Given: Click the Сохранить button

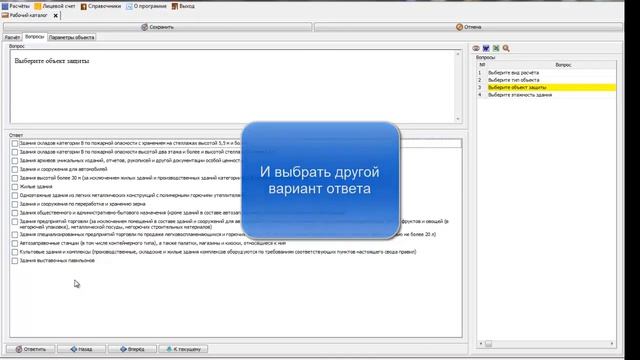Looking at the screenshot, I should [x=158, y=27].
